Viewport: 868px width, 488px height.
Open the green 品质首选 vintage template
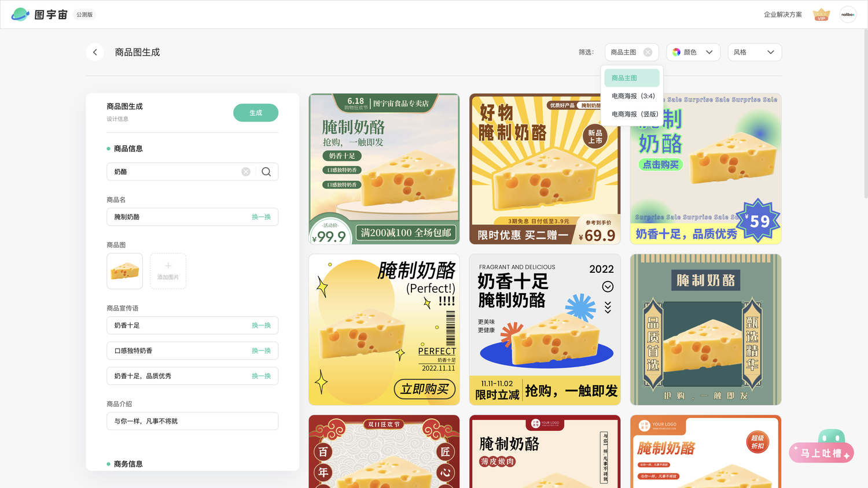(x=706, y=330)
